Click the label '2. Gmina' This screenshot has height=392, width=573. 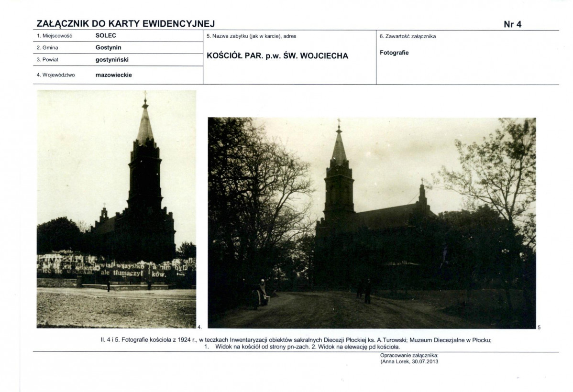click(x=47, y=48)
